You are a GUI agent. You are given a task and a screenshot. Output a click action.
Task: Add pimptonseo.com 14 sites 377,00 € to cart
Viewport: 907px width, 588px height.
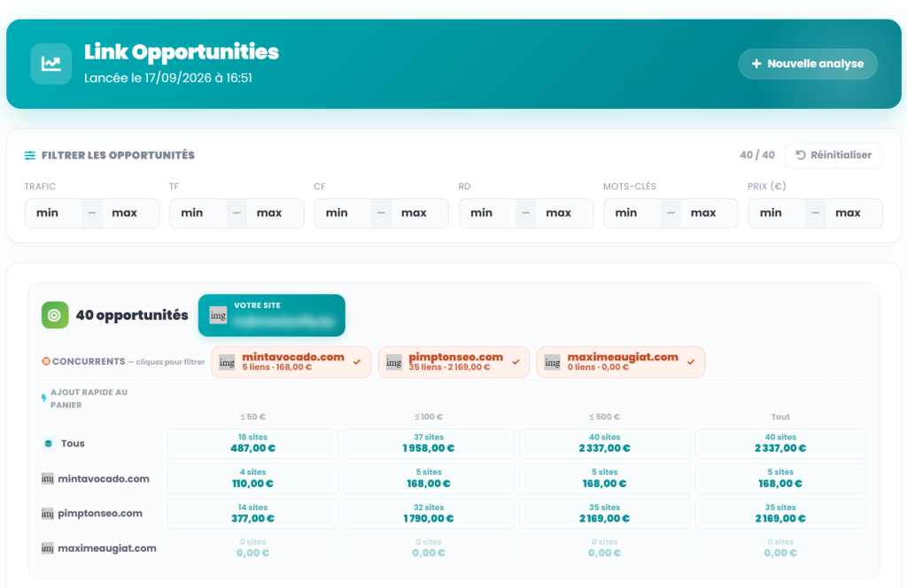tap(252, 514)
